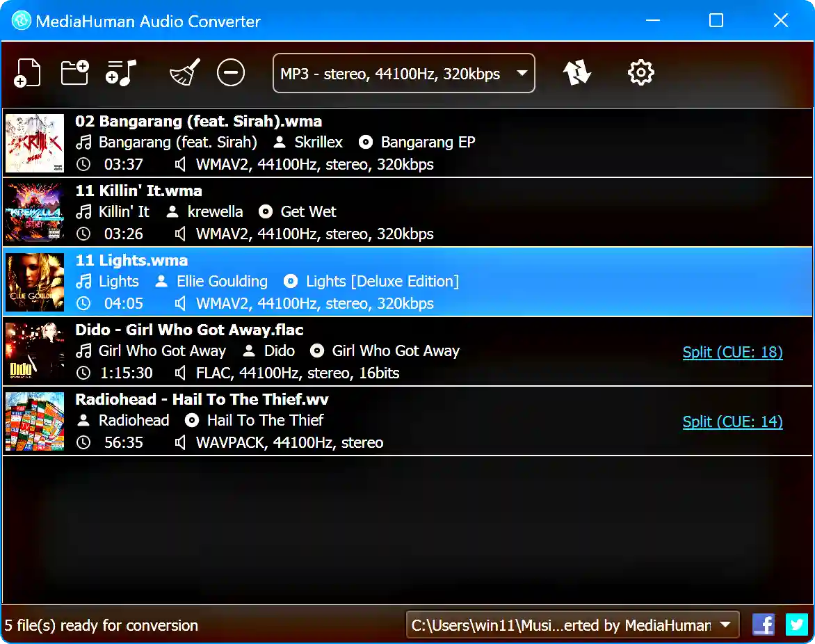The width and height of the screenshot is (815, 644).
Task: Click status text 5 file(s) ready for conversion
Action: pos(102,625)
